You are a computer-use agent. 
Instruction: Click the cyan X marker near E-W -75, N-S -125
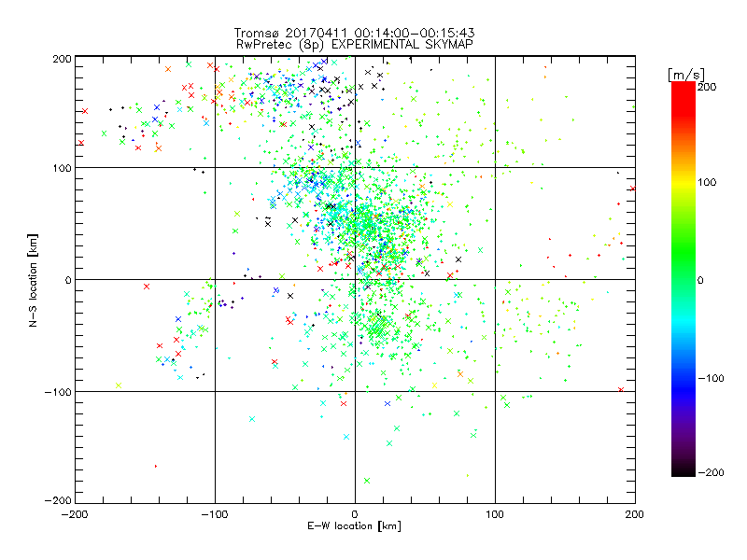click(252, 419)
